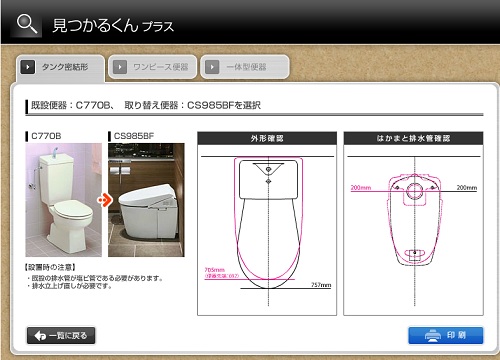Click the はかまと排水管確認 diagram header
Image resolution: width=500 pixels, height=360 pixels.
(x=413, y=138)
